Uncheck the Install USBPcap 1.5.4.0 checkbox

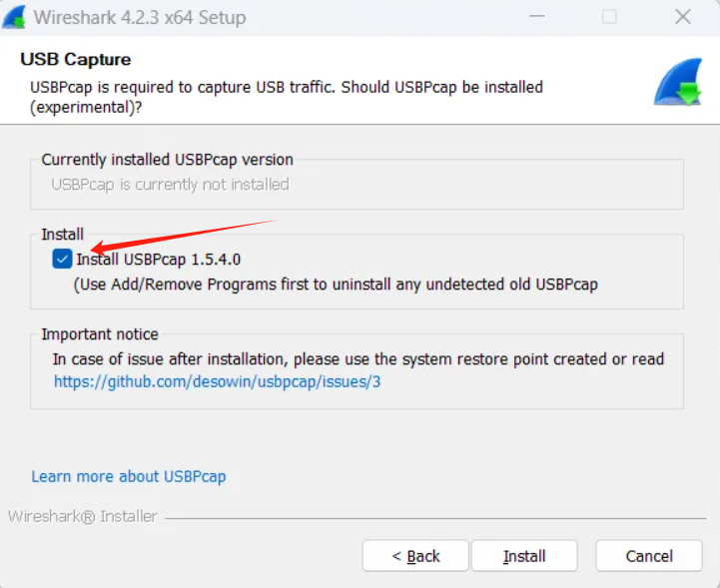[62, 259]
